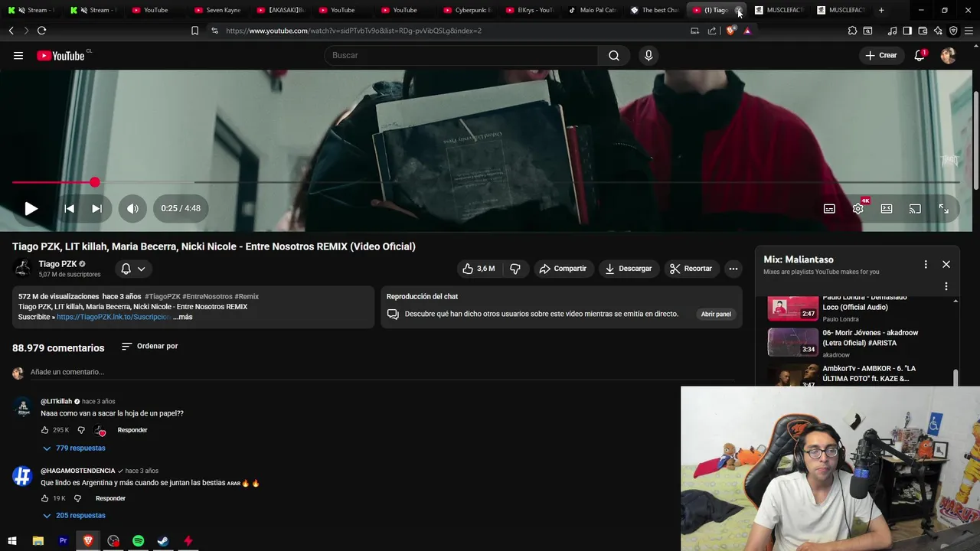Reload the page in the browser
Viewport: 980px width, 551px height.
click(x=41, y=31)
